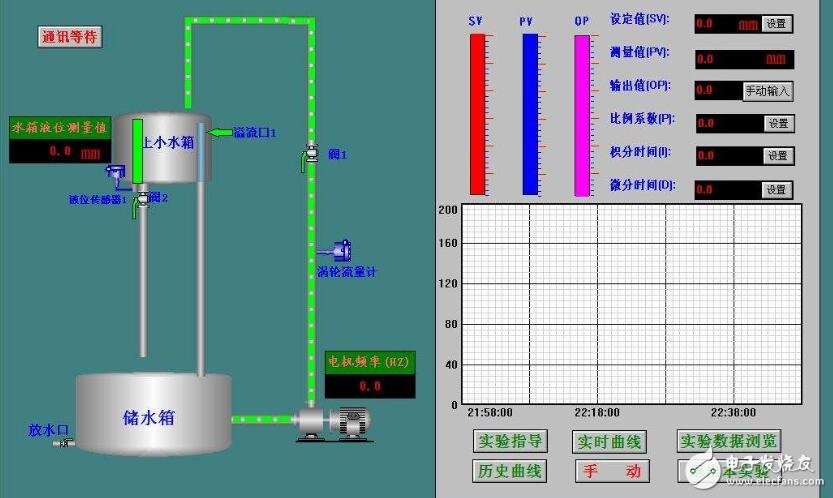The width and height of the screenshot is (833, 498).
Task: Toggle the 手动 manual mode button
Action: click(611, 470)
